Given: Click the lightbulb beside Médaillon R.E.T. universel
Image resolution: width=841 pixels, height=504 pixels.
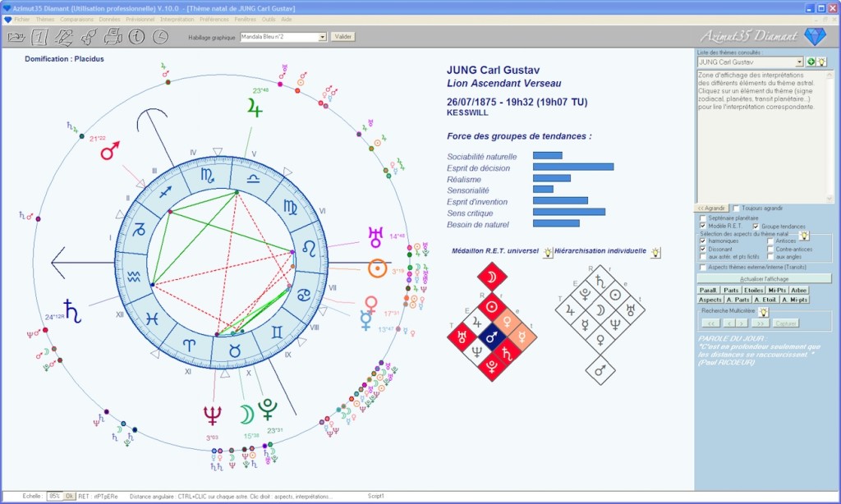Looking at the screenshot, I should tap(548, 253).
